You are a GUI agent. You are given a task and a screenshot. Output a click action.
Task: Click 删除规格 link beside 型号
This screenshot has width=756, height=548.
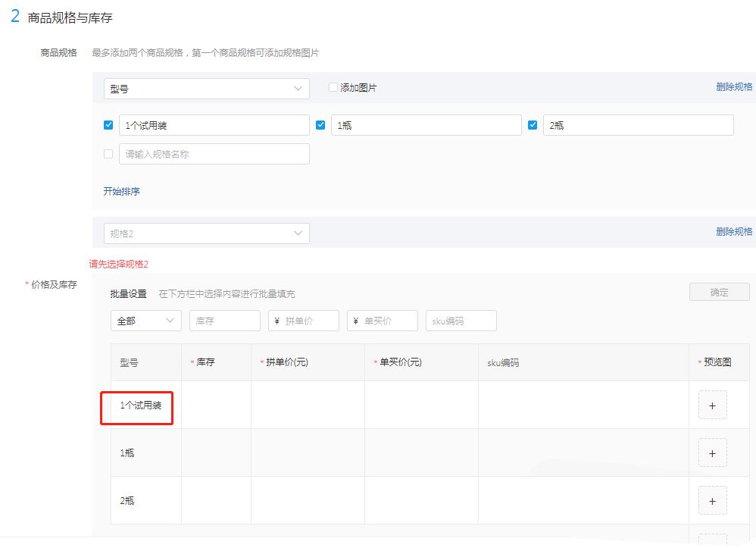pyautogui.click(x=733, y=87)
